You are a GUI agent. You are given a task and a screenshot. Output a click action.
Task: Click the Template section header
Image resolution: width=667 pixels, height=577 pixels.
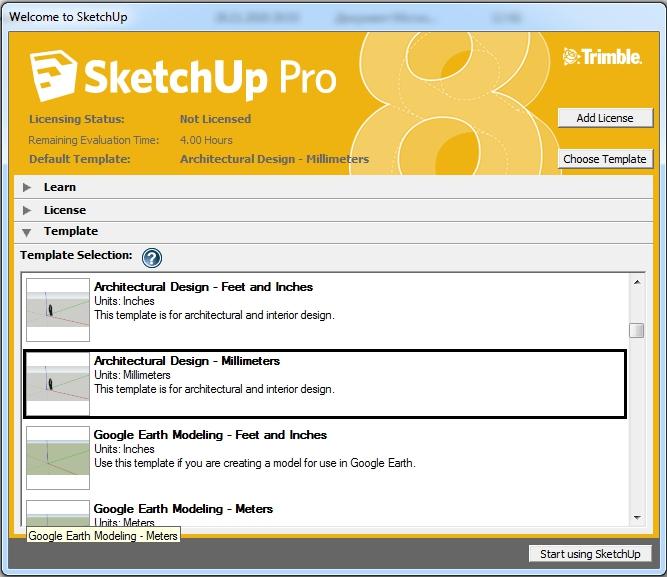tap(334, 232)
